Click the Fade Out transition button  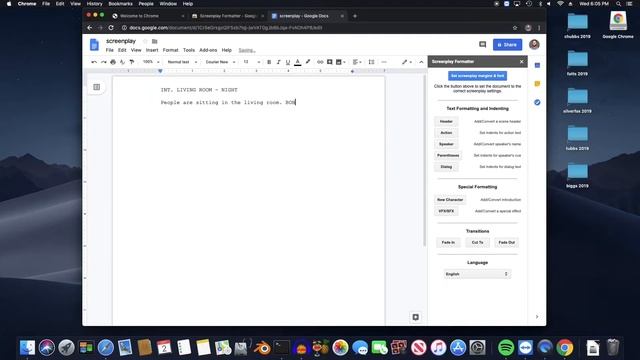(x=507, y=242)
